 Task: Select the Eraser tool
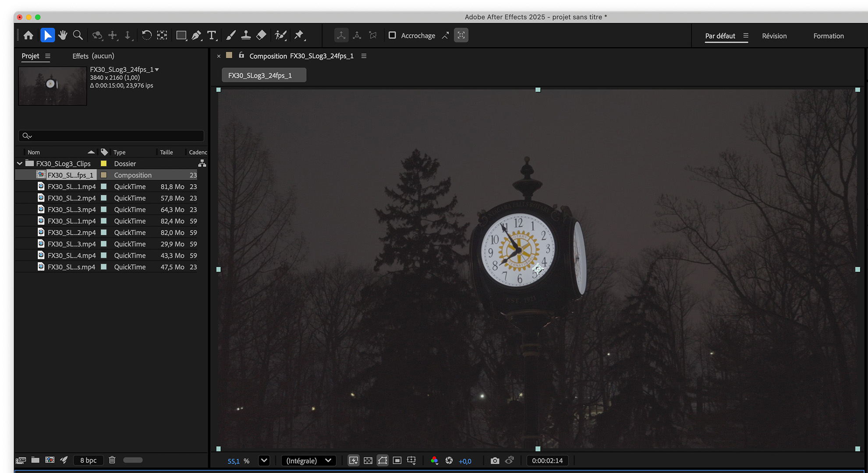(x=261, y=35)
